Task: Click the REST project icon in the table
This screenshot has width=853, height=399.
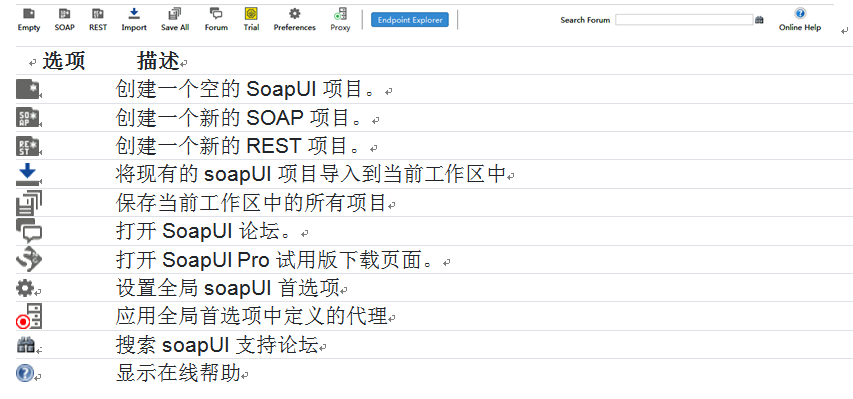Action: click(28, 146)
